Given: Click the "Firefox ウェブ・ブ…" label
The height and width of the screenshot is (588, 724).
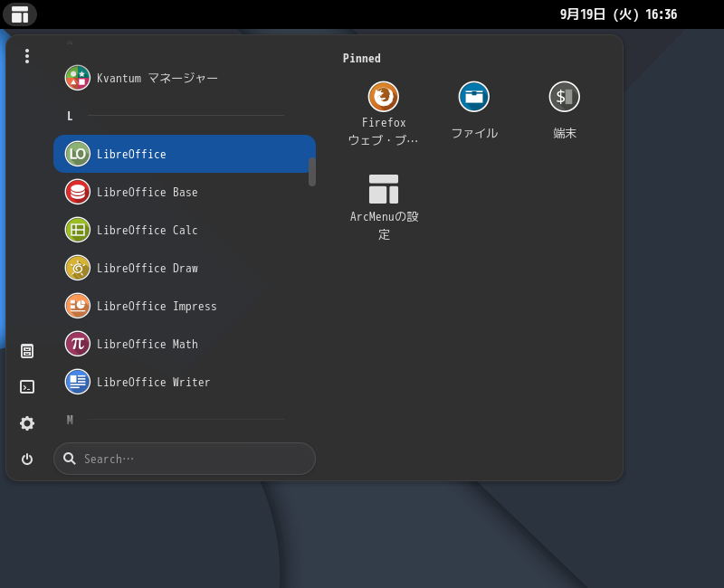Looking at the screenshot, I should click(383, 131).
